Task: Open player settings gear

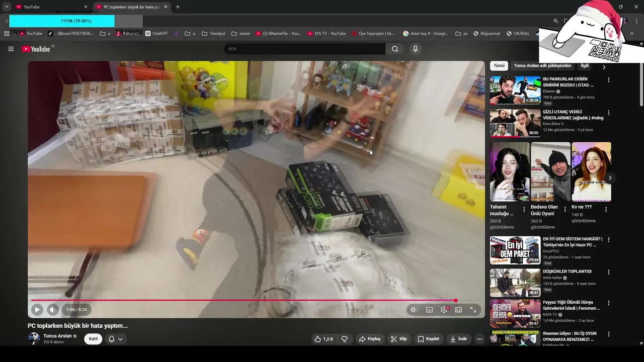Action: (x=444, y=310)
